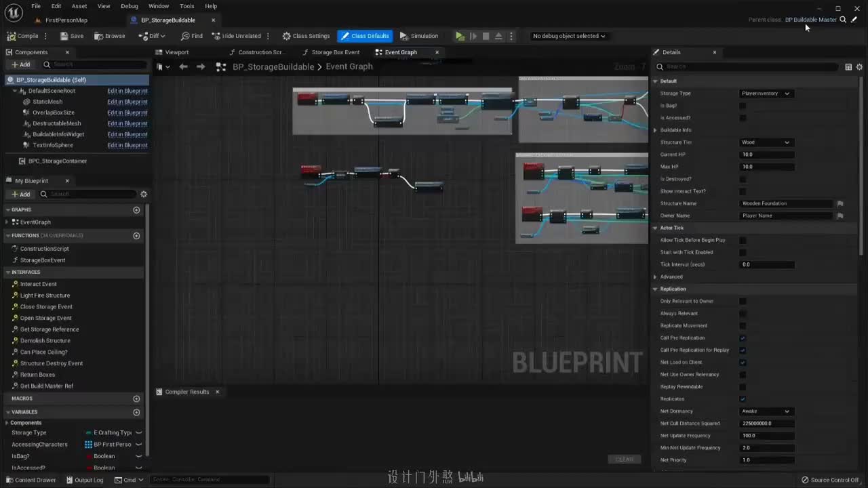Toggle AccessingCharacters variable visibility eye
Screen dimensions: 868x488
[138, 445]
